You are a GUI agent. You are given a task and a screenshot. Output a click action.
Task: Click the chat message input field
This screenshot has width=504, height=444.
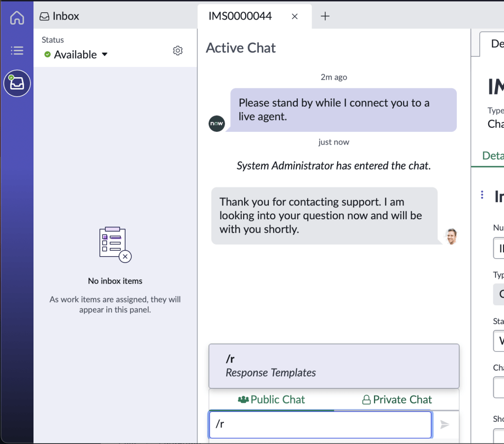click(x=320, y=424)
